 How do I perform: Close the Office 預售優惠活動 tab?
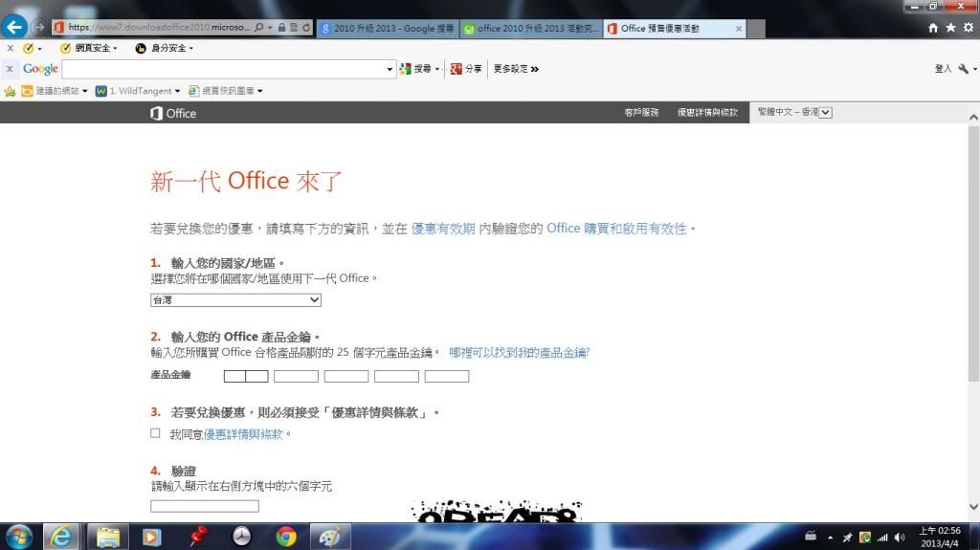[739, 28]
